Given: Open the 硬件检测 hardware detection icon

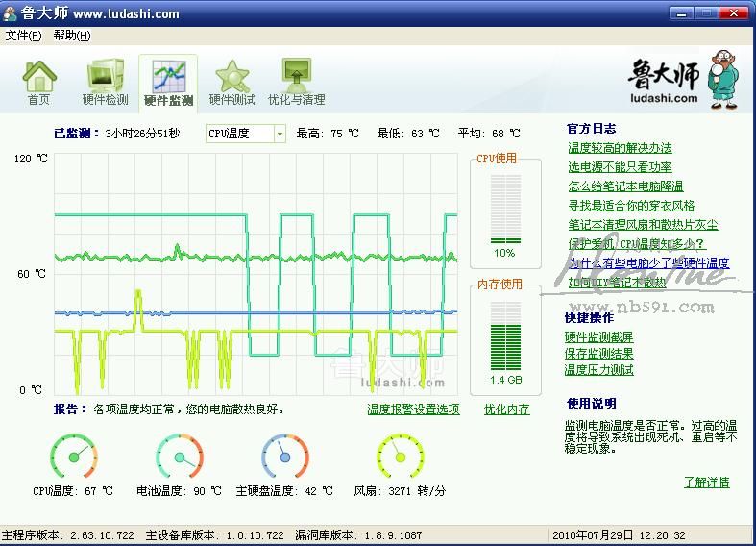Looking at the screenshot, I should click(x=105, y=77).
